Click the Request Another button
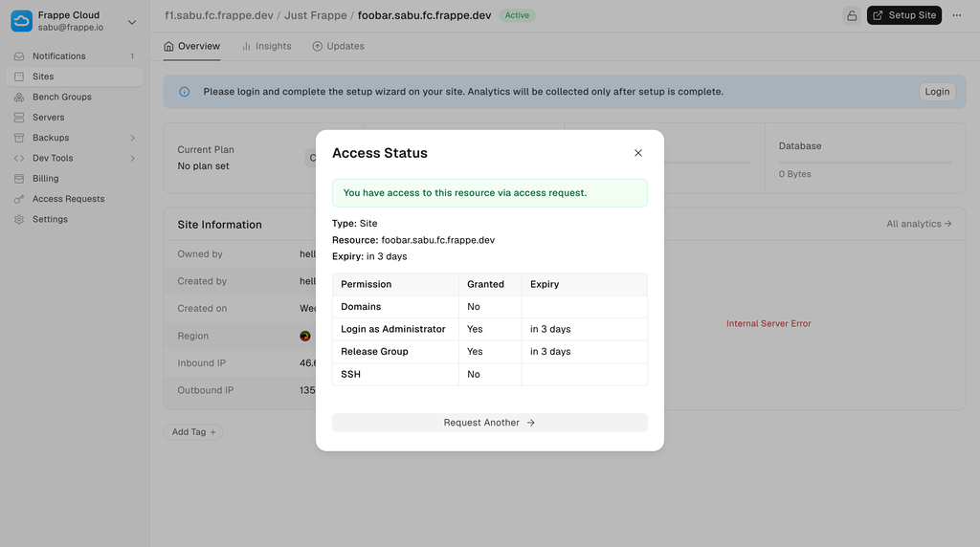The width and height of the screenshot is (980, 547). point(489,423)
